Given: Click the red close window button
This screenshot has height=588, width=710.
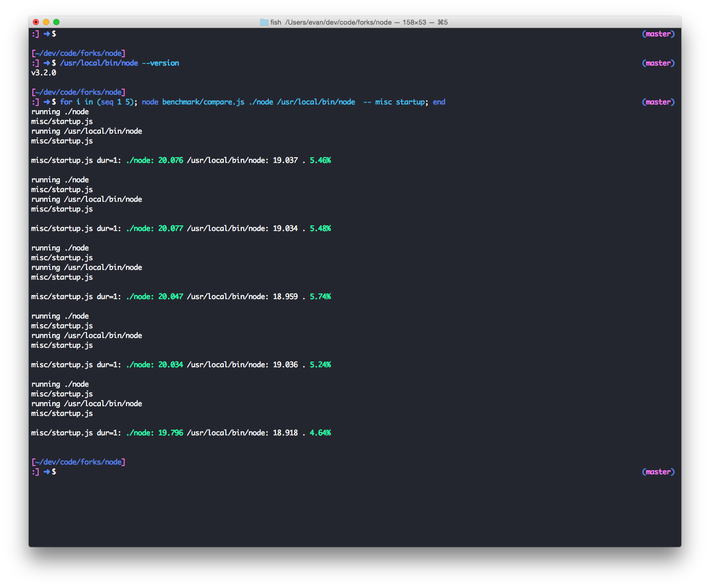Looking at the screenshot, I should pyautogui.click(x=36, y=22).
